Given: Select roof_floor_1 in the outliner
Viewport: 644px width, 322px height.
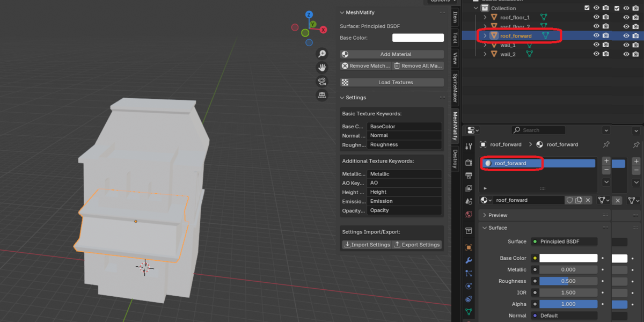Looking at the screenshot, I should coord(515,18).
